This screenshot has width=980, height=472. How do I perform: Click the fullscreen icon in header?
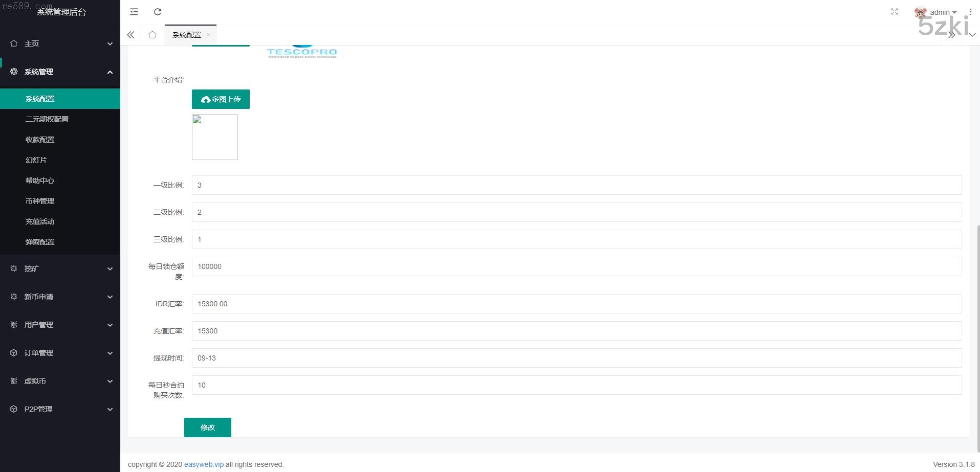pos(894,12)
